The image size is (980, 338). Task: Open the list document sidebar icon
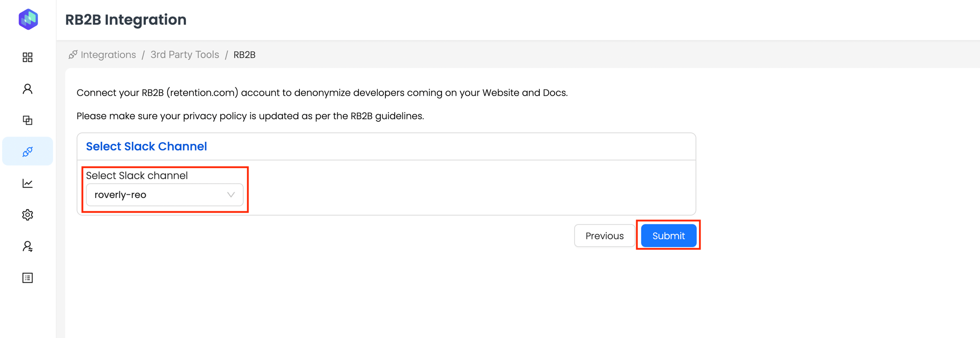coord(28,278)
